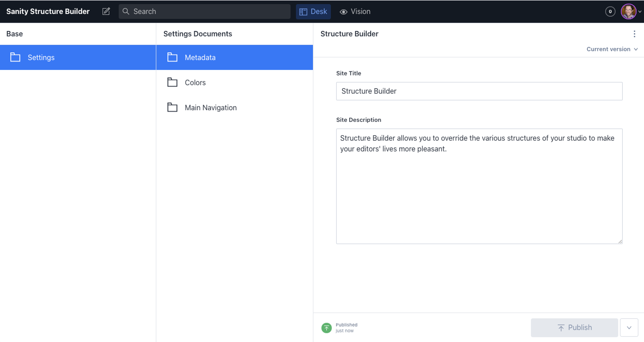This screenshot has height=342, width=644.
Task: Click the compose new document pencil icon
Action: point(106,11)
